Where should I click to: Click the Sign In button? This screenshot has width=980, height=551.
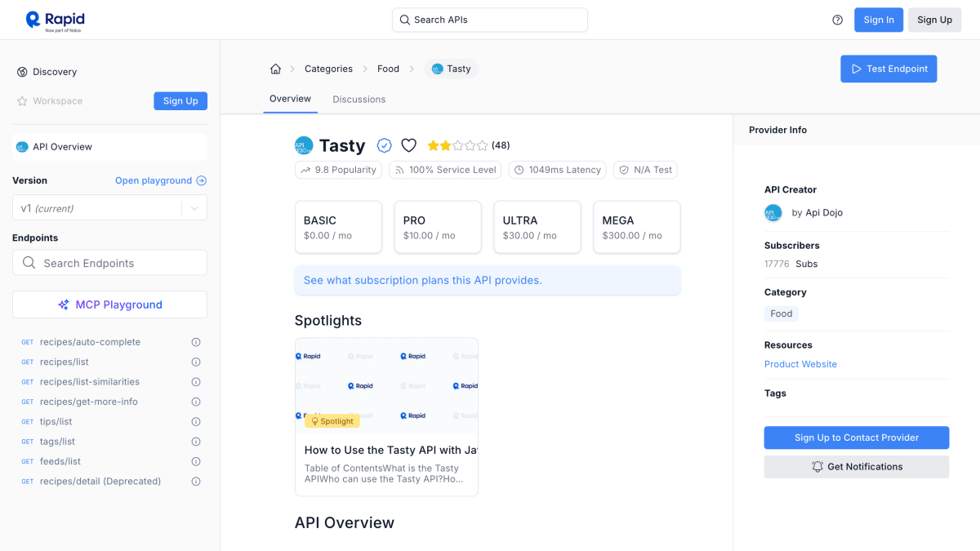click(879, 20)
